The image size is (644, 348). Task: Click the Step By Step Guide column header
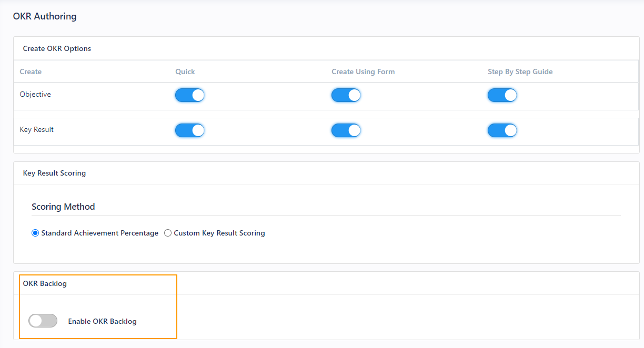click(x=520, y=71)
